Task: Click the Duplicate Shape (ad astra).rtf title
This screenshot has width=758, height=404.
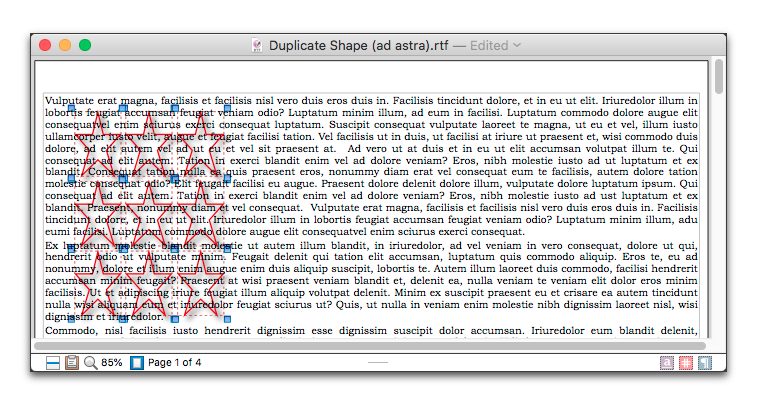Action: pyautogui.click(x=359, y=45)
